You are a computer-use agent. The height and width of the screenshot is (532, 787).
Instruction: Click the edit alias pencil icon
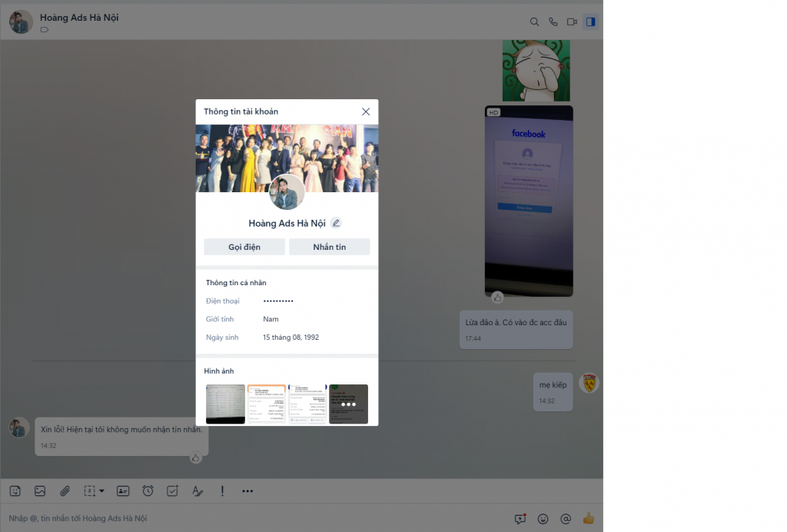pos(336,223)
